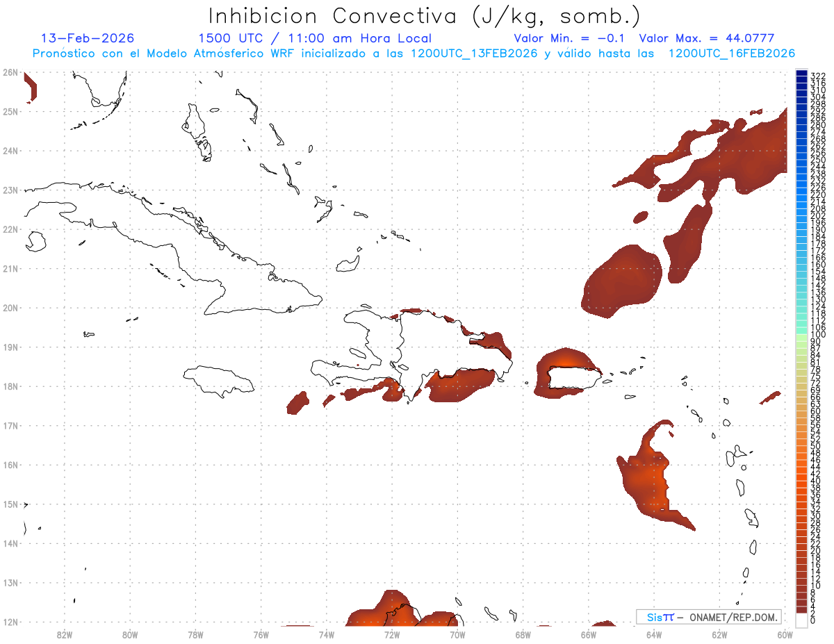The image size is (834, 644).
Task: Click the 22N latitude label
Action: [10, 229]
